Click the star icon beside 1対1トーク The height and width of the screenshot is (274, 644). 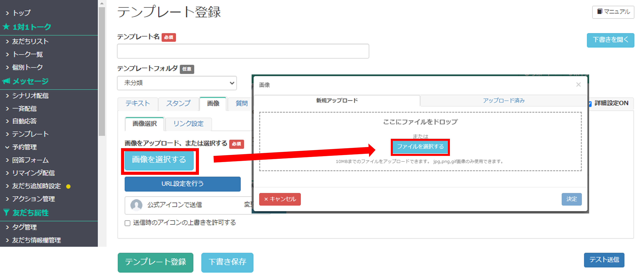[6, 27]
